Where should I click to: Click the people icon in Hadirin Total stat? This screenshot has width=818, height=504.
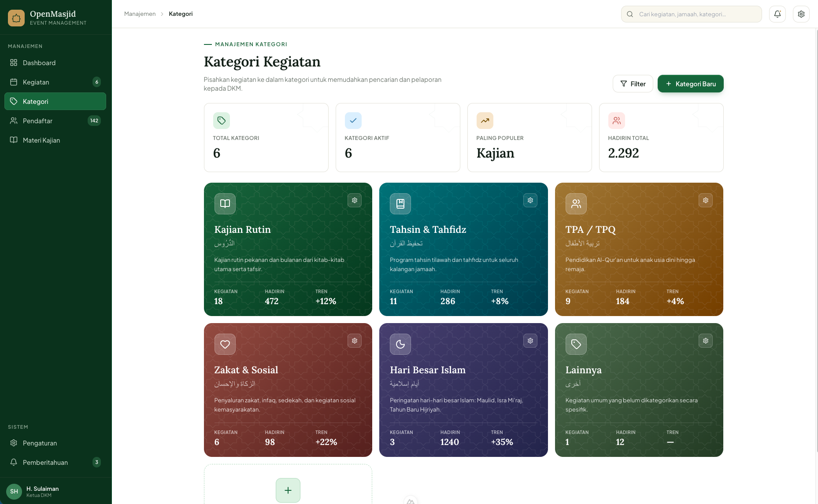617,121
